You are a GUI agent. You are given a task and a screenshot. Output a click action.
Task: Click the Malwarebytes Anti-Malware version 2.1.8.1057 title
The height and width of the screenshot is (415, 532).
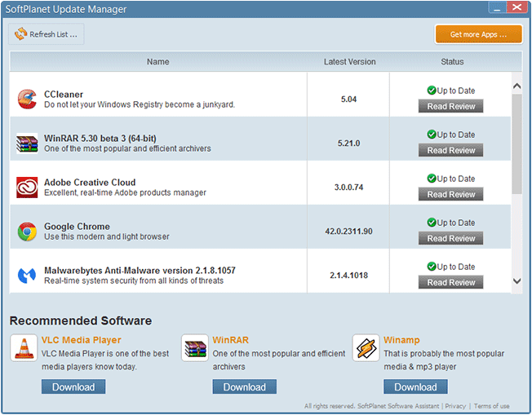tap(140, 270)
